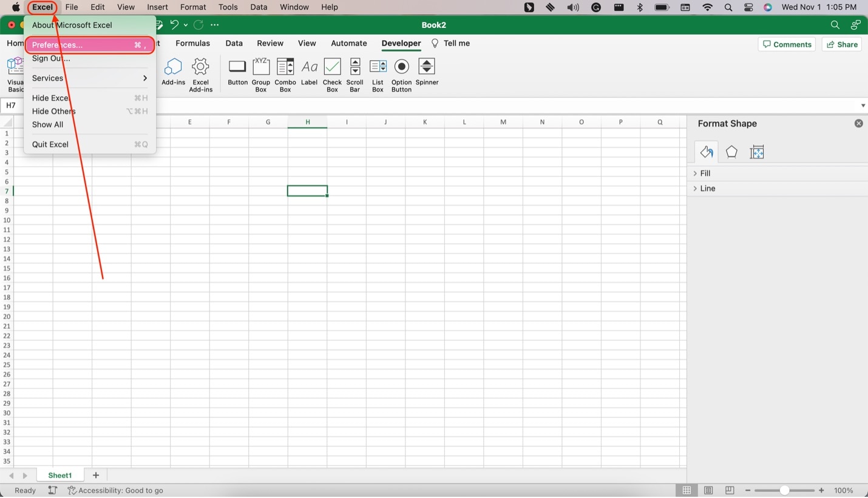Click the Tell me search field
The width and height of the screenshot is (868, 498).
pyautogui.click(x=450, y=44)
